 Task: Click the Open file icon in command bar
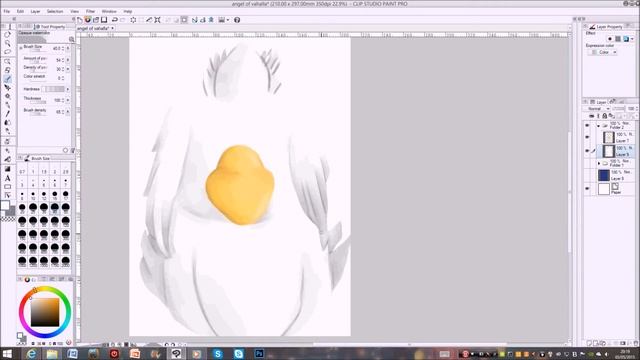96,20
